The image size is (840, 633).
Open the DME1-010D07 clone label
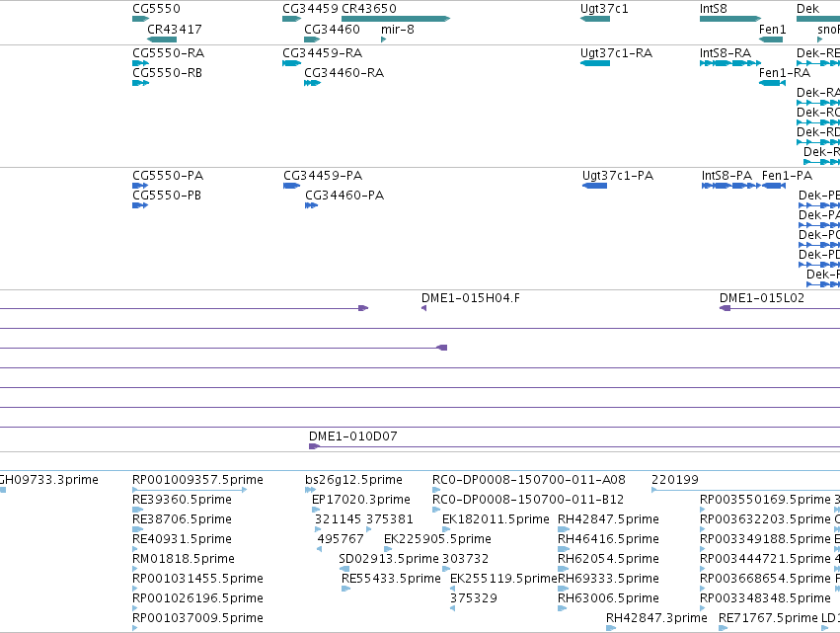coord(353,436)
